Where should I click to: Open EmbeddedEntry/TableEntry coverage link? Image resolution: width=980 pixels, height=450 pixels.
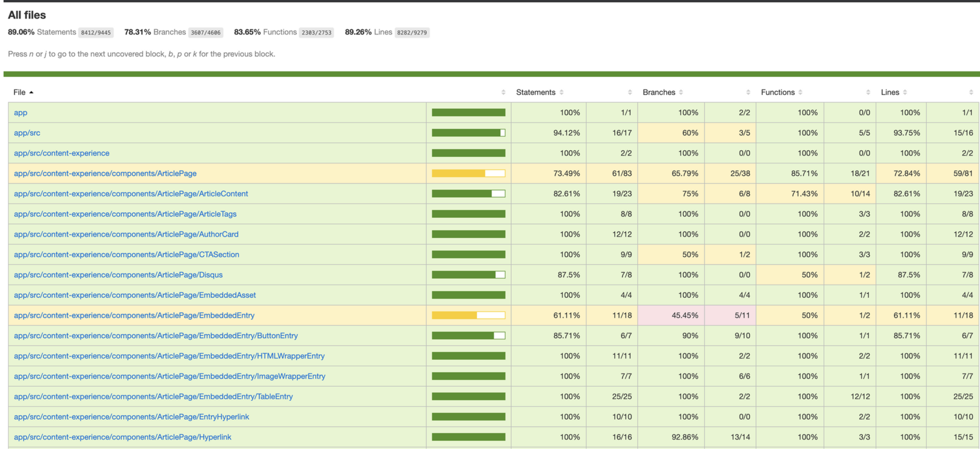tap(153, 397)
